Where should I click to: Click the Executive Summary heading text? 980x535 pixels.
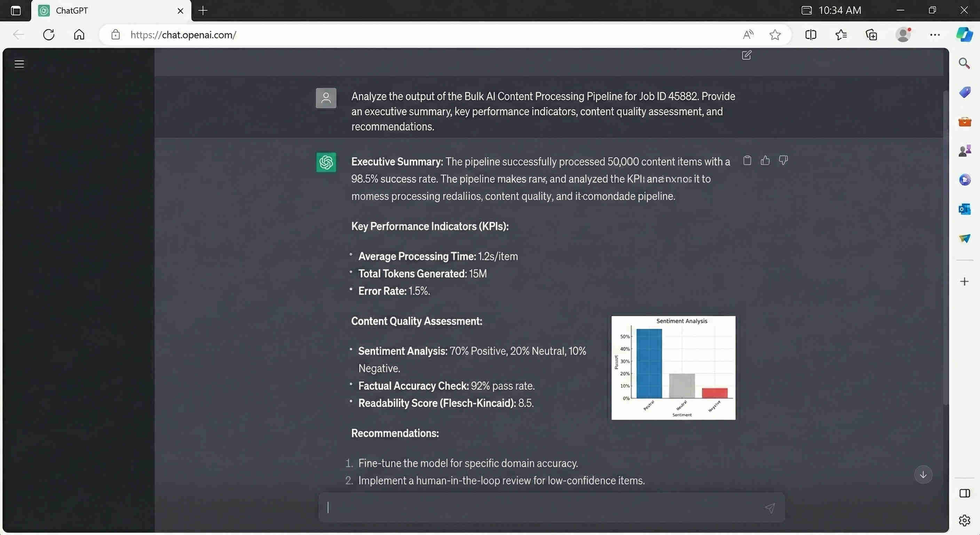click(397, 162)
